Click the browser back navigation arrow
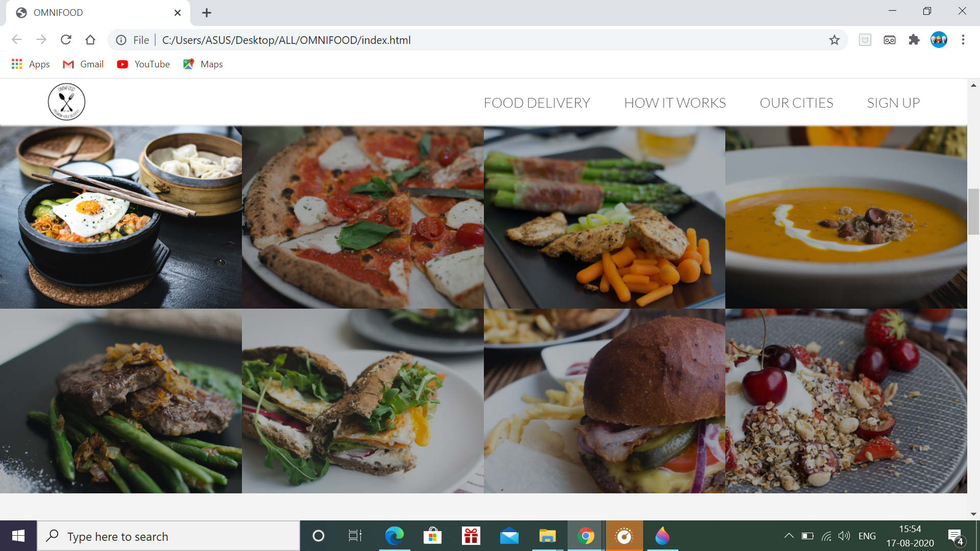Image resolution: width=980 pixels, height=551 pixels. point(17,39)
